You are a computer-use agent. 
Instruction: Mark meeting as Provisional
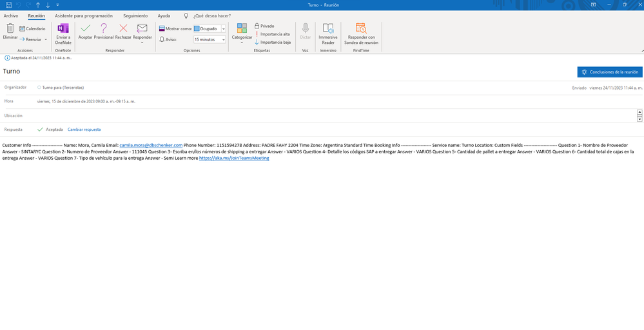(x=104, y=32)
